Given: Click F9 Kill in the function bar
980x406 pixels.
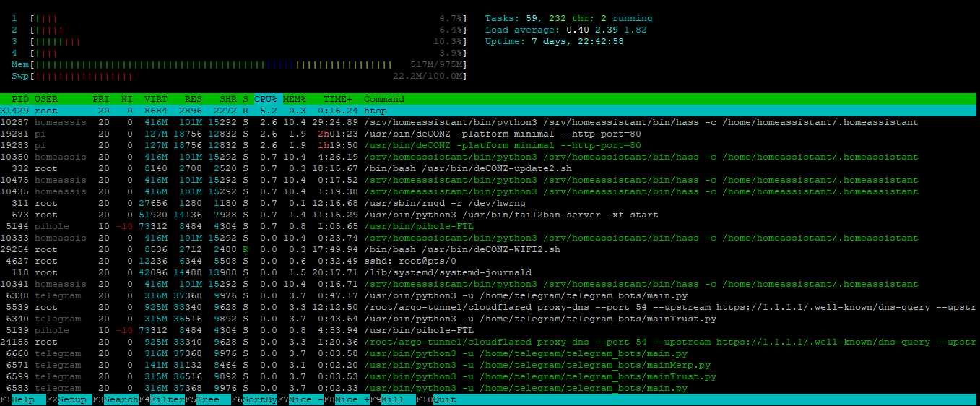Looking at the screenshot, I should tap(395, 400).
